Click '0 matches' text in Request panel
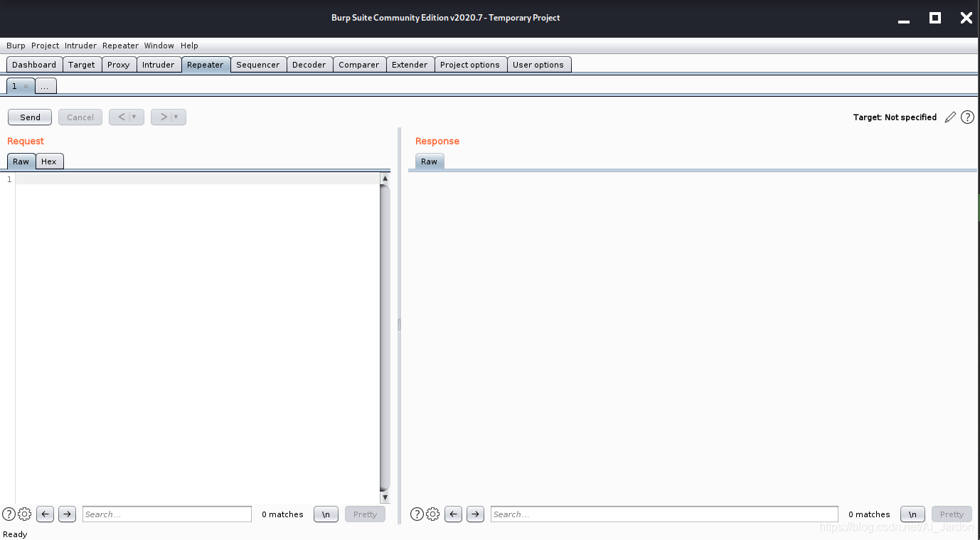Image resolution: width=980 pixels, height=540 pixels. (282, 514)
